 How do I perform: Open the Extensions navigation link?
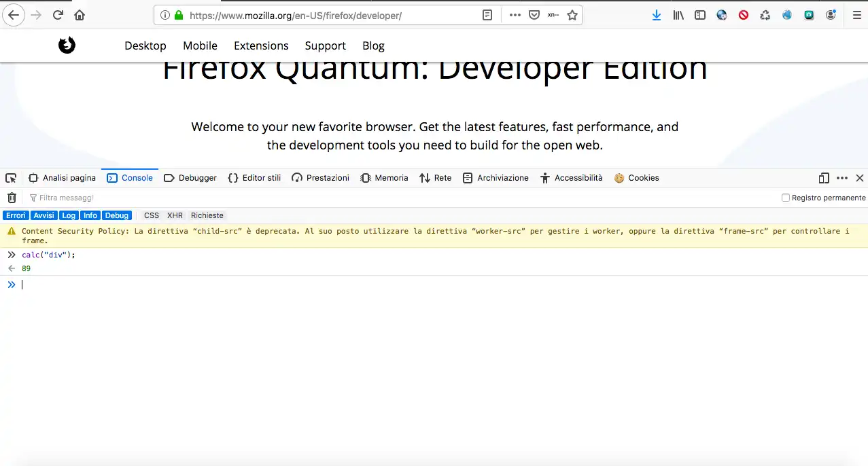(x=261, y=46)
